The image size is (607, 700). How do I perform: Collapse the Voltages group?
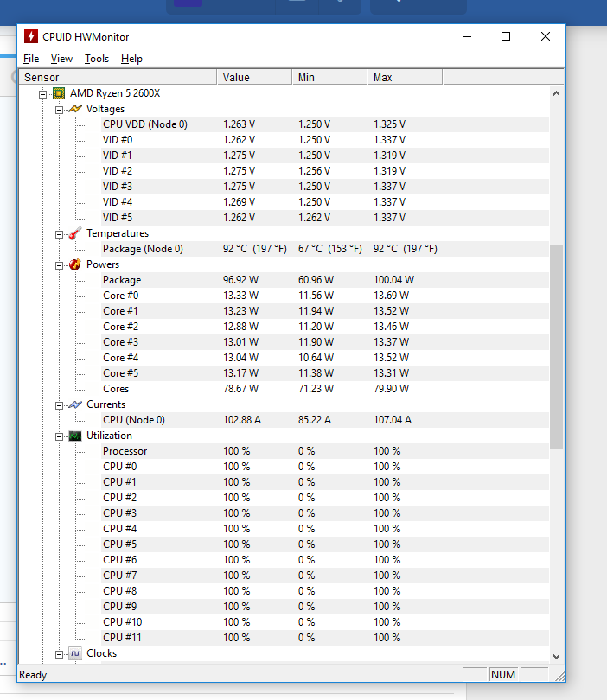(x=59, y=110)
